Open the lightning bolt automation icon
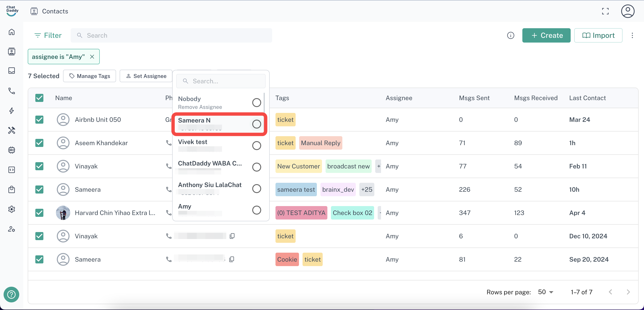Image resolution: width=644 pixels, height=310 pixels. [11, 111]
